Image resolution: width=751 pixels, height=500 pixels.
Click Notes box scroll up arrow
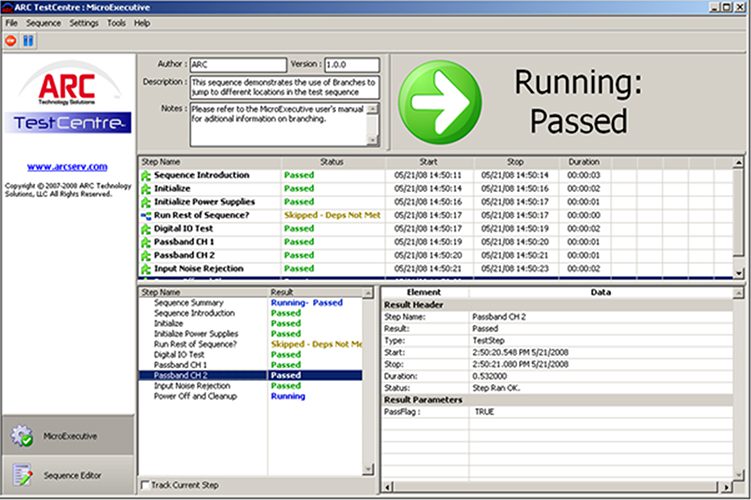coord(372,108)
